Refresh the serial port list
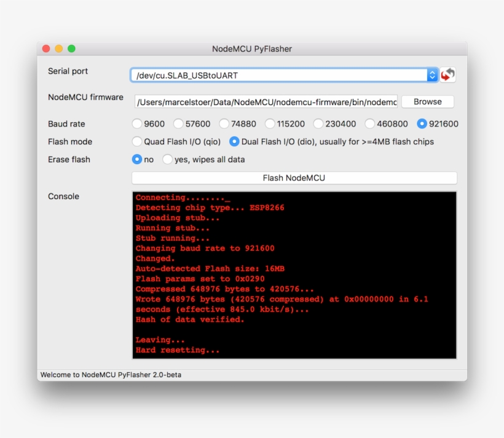Viewport: 504px width, 438px height. [x=449, y=74]
